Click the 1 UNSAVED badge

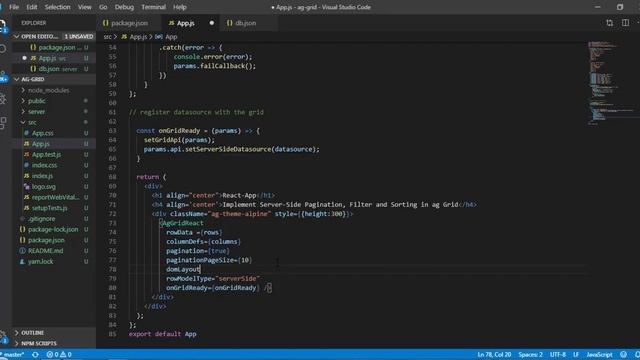point(79,36)
